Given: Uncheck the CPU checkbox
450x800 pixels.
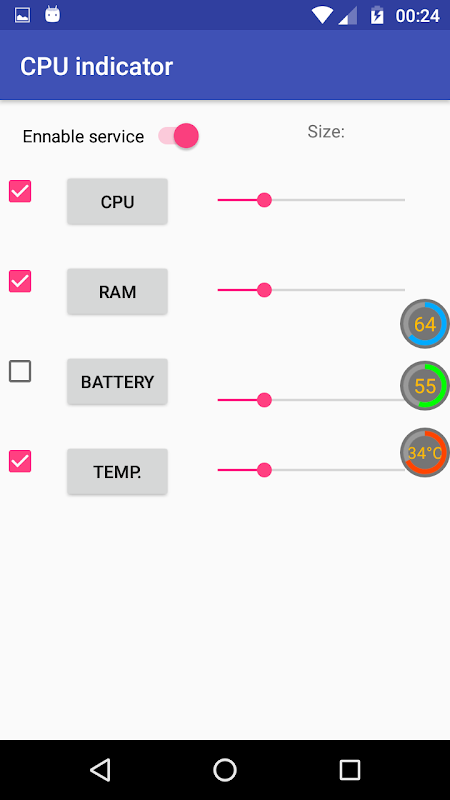Looking at the screenshot, I should point(20,191).
